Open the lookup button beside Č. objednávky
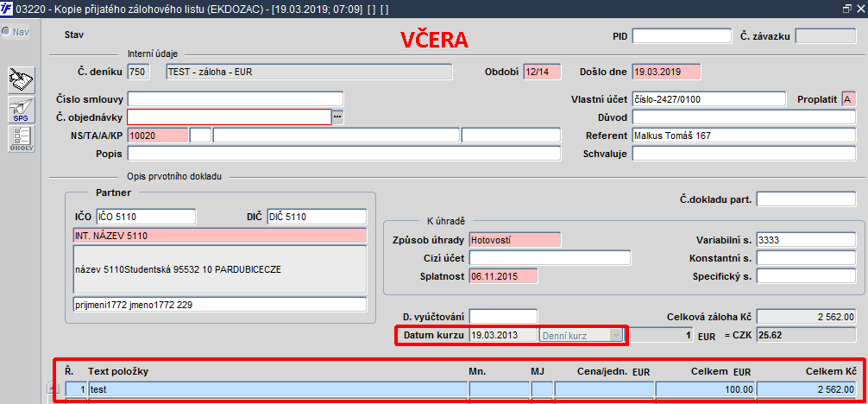Screen dimensions: 868x404 pos(337,117)
